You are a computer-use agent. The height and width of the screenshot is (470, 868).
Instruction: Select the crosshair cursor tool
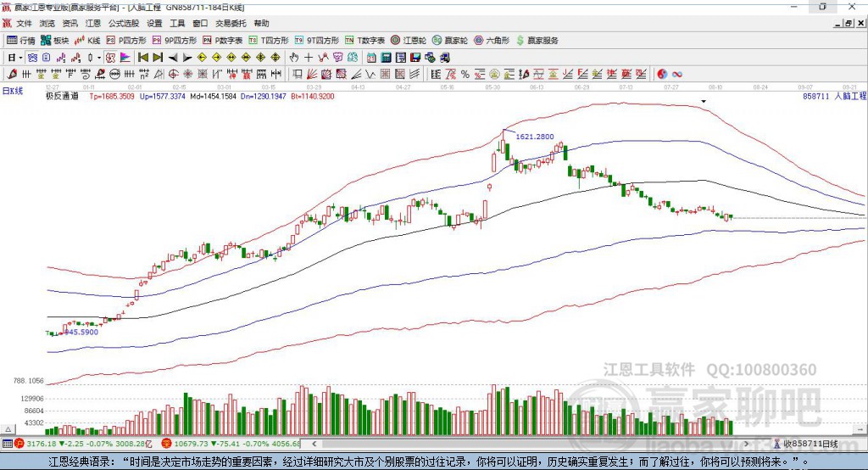click(x=309, y=57)
